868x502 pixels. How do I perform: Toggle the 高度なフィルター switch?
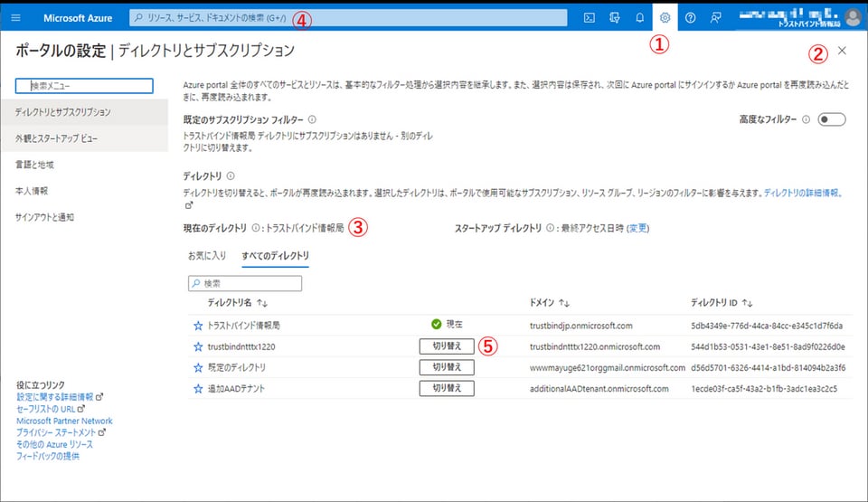point(832,119)
